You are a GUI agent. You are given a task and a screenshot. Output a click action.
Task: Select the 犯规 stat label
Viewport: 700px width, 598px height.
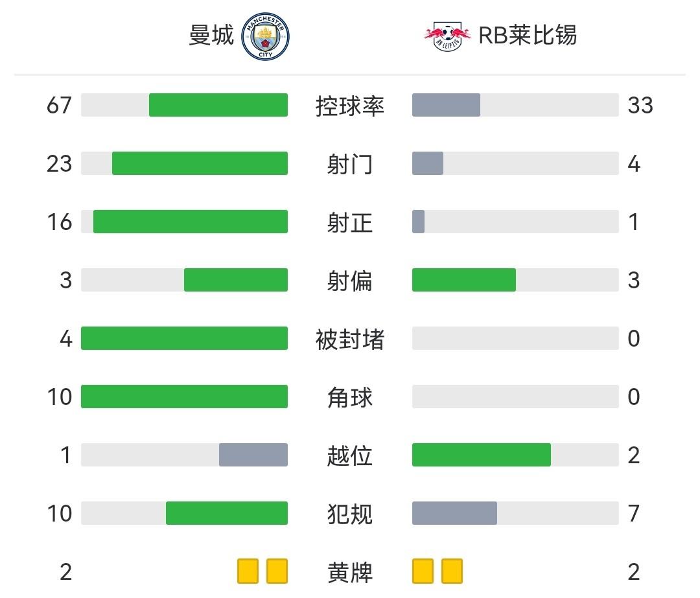(x=350, y=514)
